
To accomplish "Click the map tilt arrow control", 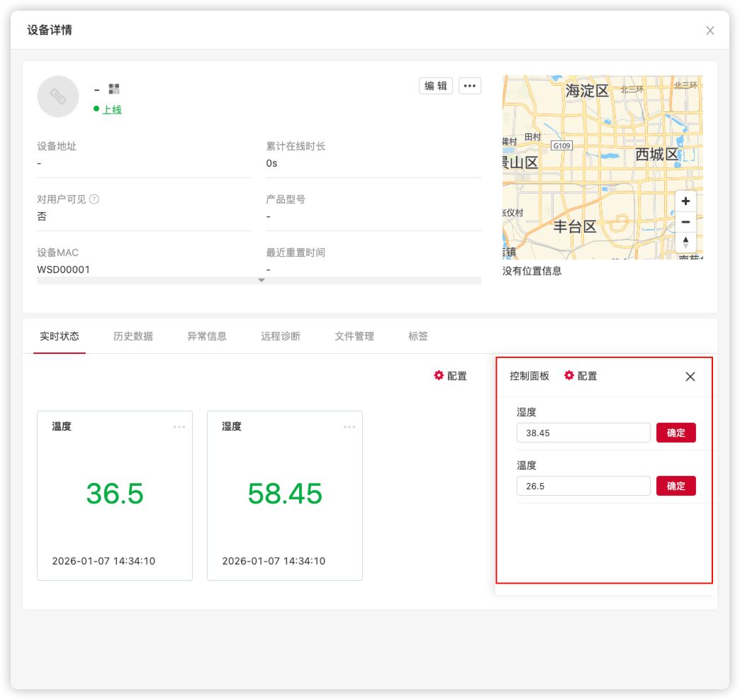I will point(685,242).
